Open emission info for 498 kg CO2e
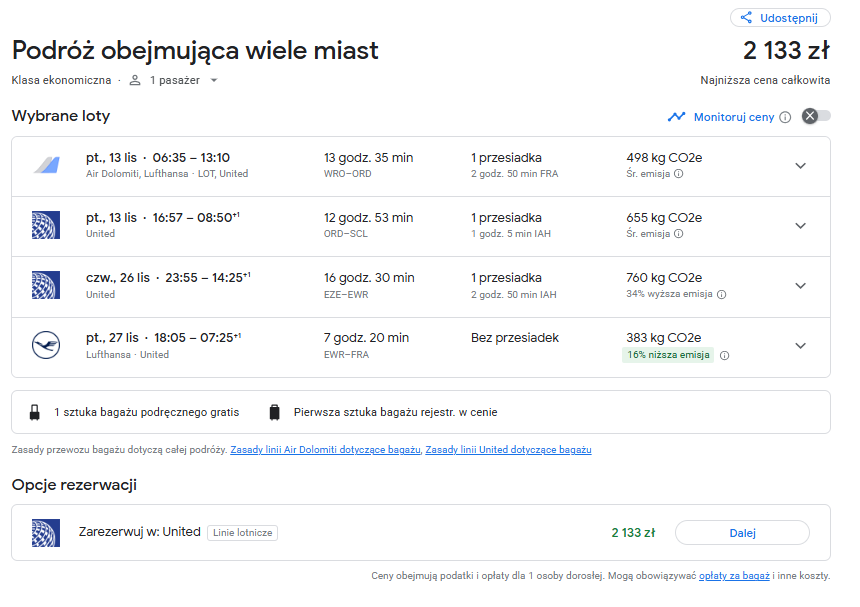 [x=678, y=174]
